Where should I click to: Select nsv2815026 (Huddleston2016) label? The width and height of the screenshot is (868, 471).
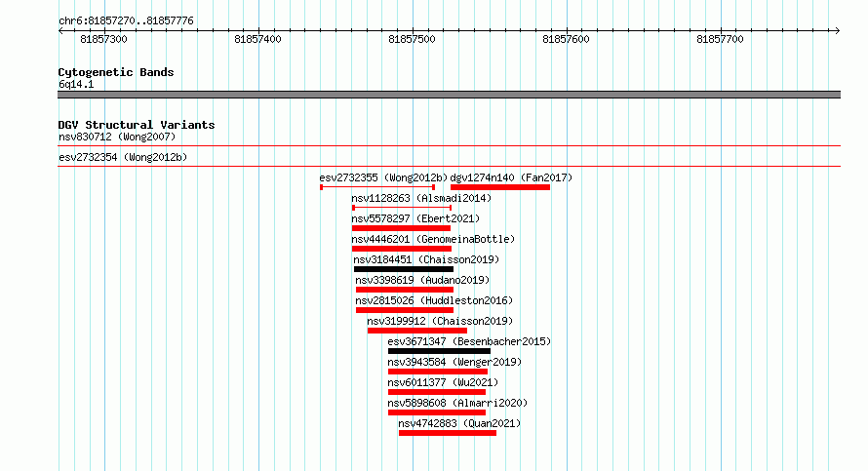[434, 300]
